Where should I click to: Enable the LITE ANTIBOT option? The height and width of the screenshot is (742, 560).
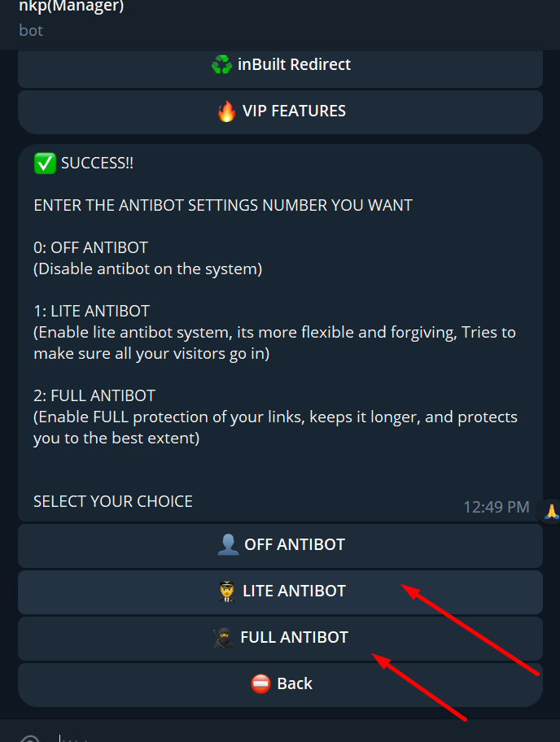[280, 592]
